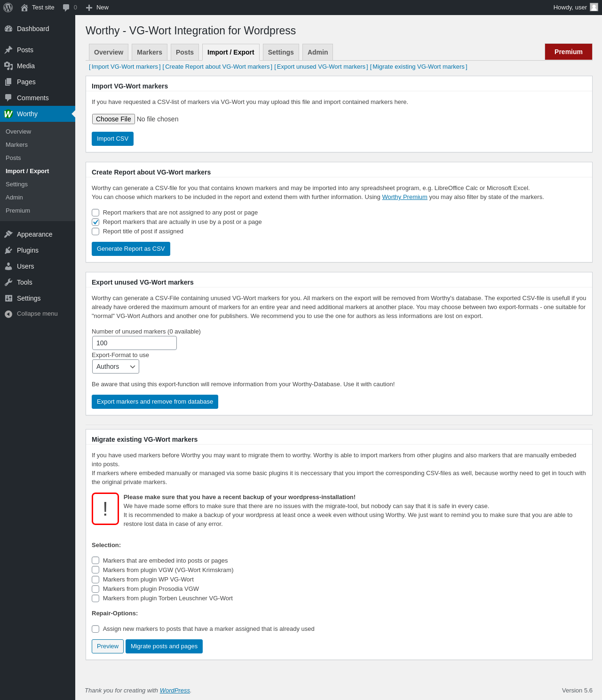
Task: Jump to Create Report about VG-Wort markers link
Action: (x=217, y=67)
